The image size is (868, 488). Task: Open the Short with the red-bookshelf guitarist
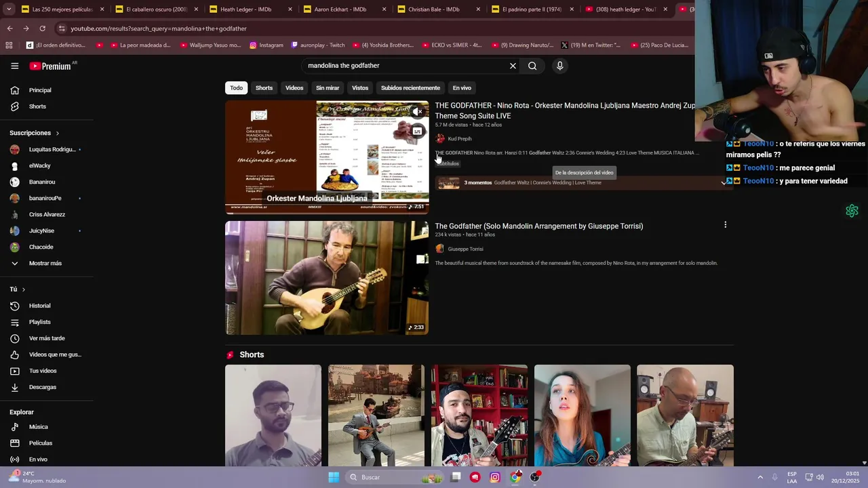pos(479,415)
